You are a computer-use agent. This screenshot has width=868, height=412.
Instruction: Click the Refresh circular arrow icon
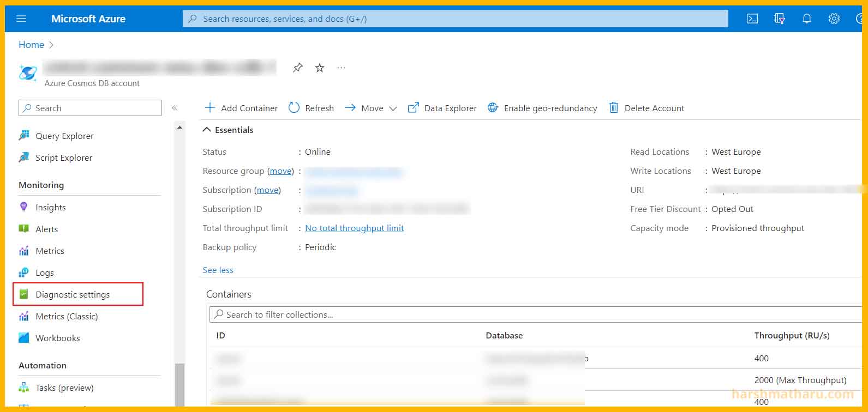coord(294,108)
